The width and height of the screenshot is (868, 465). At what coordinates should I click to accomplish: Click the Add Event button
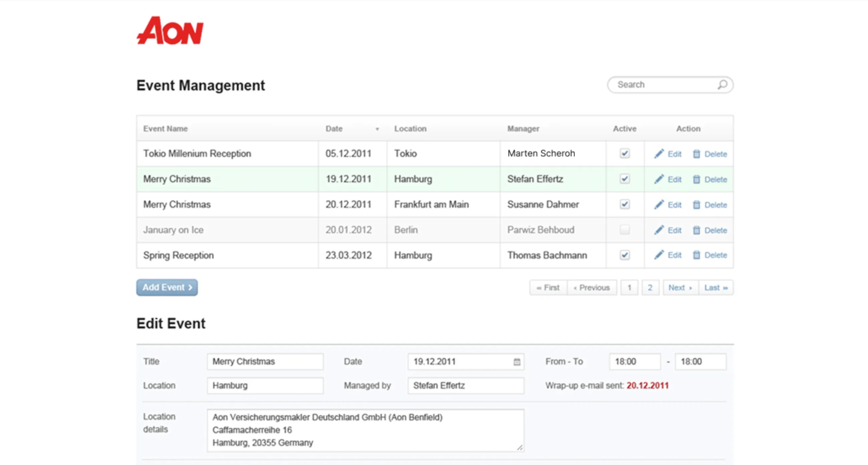point(167,288)
